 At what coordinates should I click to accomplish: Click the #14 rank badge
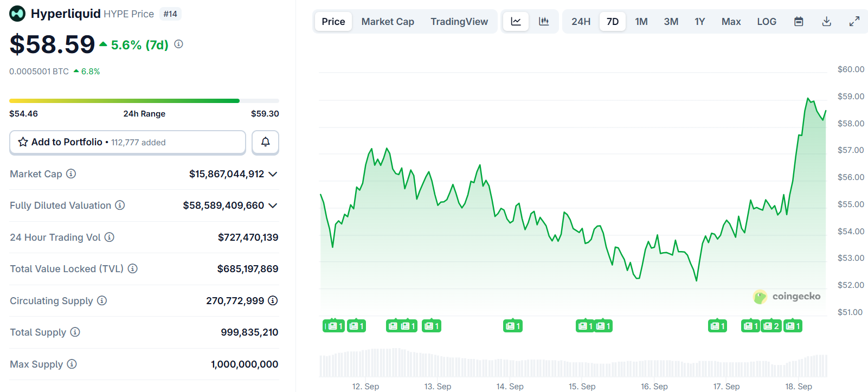click(x=170, y=14)
